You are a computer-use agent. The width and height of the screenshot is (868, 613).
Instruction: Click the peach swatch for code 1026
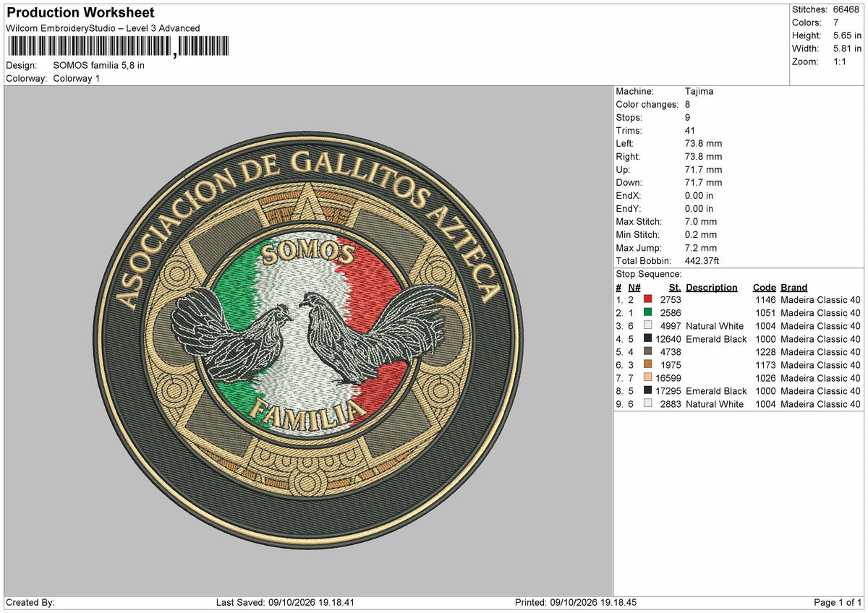coord(647,378)
